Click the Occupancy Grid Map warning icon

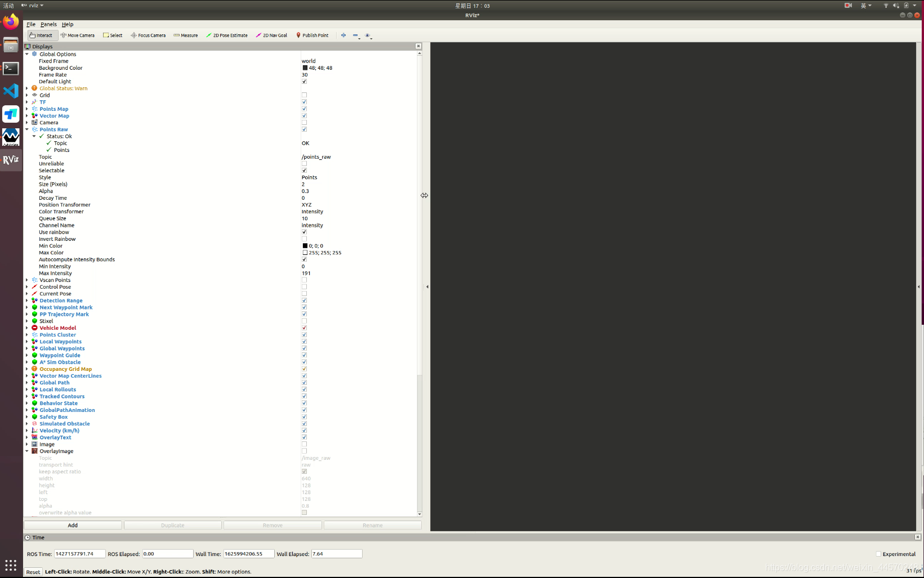34,369
